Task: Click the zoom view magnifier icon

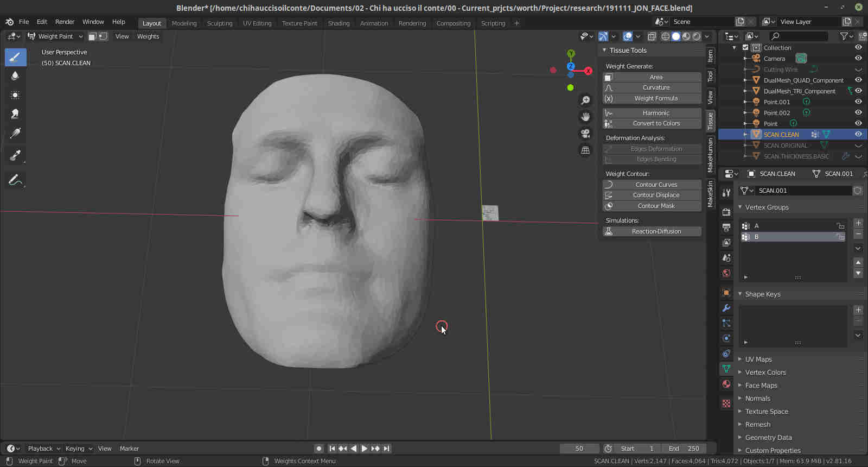Action: 585,100
